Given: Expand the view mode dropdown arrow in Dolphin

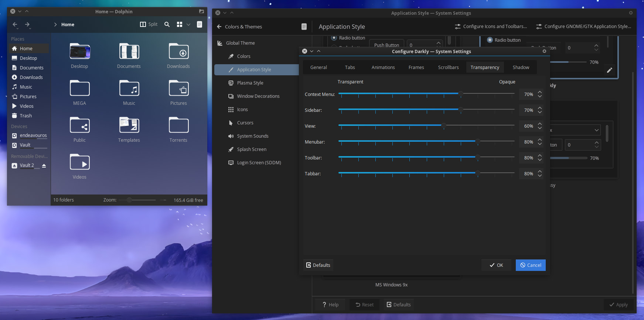Looking at the screenshot, I should [x=188, y=24].
